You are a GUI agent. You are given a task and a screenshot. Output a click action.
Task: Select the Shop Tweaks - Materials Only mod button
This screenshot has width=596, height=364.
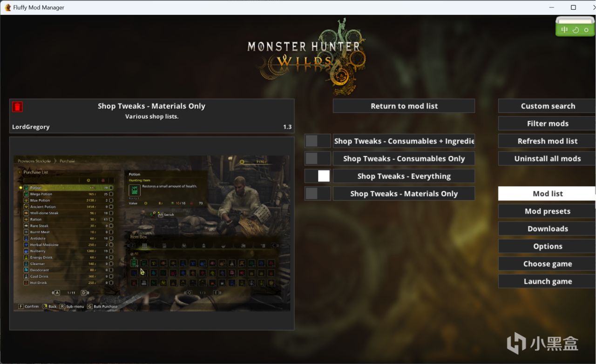(x=404, y=194)
